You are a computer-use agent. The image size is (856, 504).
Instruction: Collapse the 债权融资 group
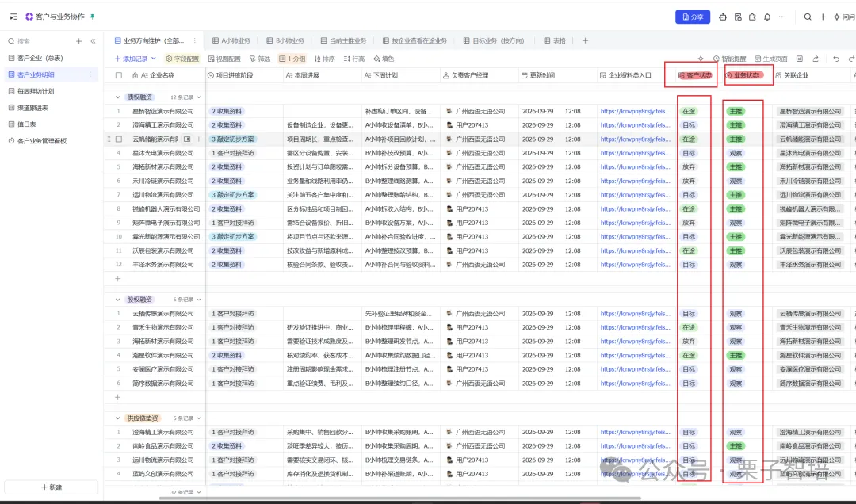tap(117, 97)
